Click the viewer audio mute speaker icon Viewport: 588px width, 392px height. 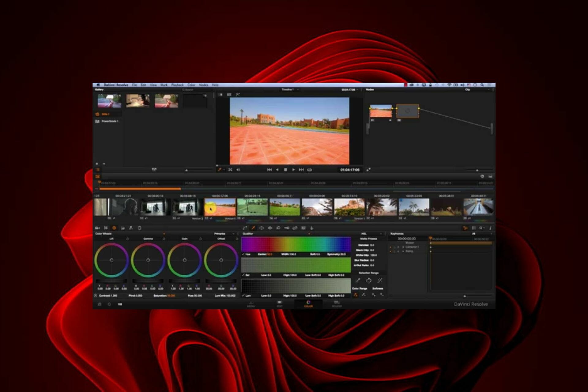tap(238, 170)
